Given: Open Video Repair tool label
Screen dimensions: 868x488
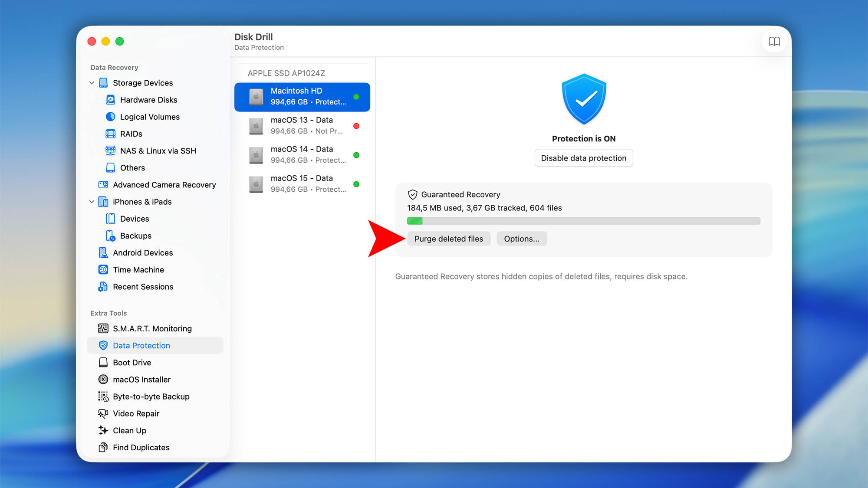Looking at the screenshot, I should [136, 413].
